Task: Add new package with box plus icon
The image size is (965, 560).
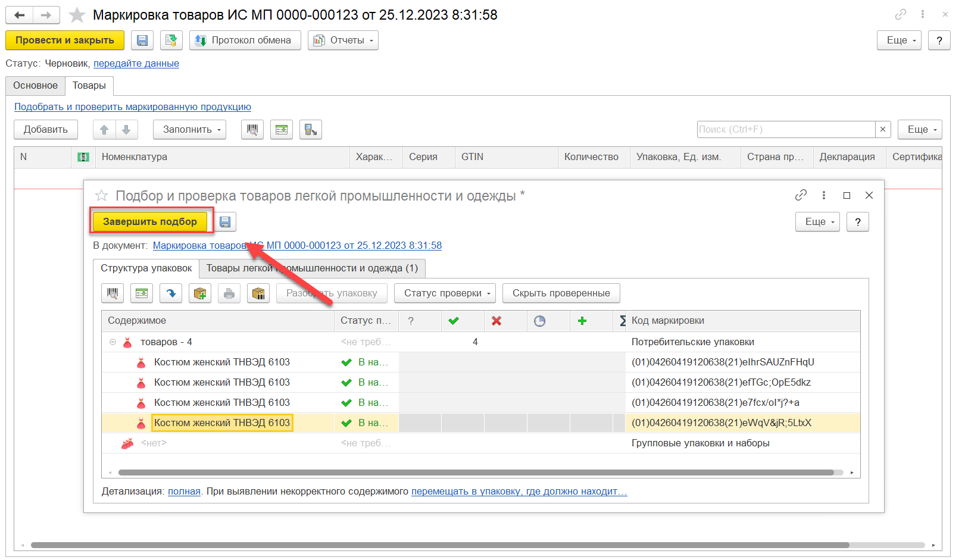Action: click(200, 293)
